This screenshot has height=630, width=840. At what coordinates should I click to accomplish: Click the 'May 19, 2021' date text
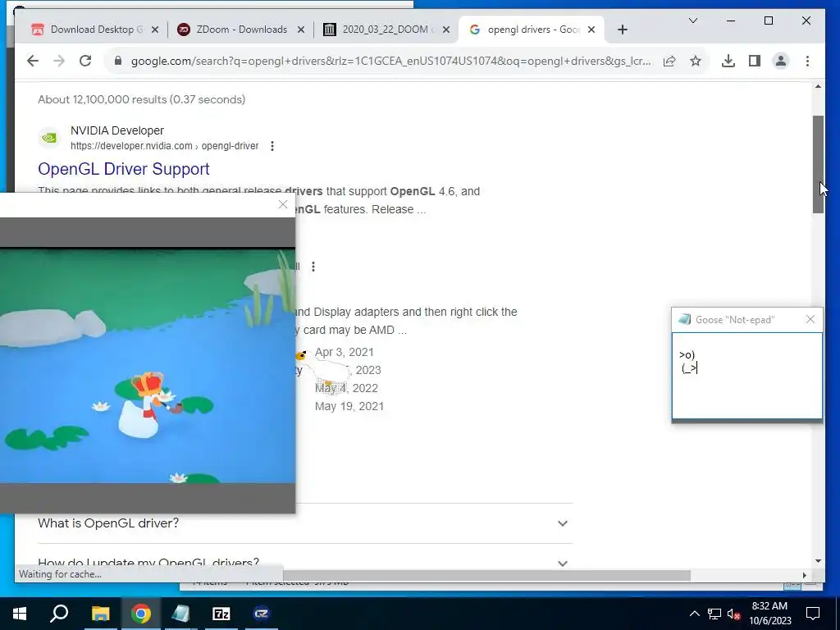click(349, 406)
